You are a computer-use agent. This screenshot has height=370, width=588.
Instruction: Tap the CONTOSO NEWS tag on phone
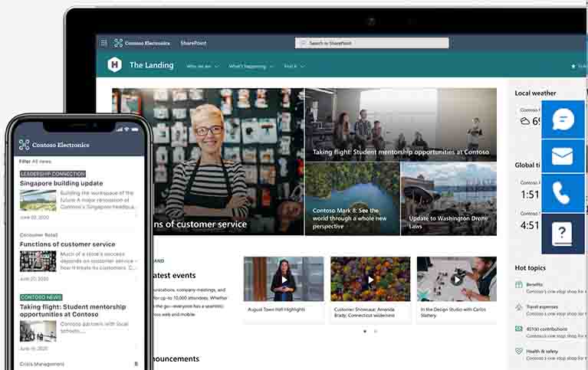(x=41, y=297)
